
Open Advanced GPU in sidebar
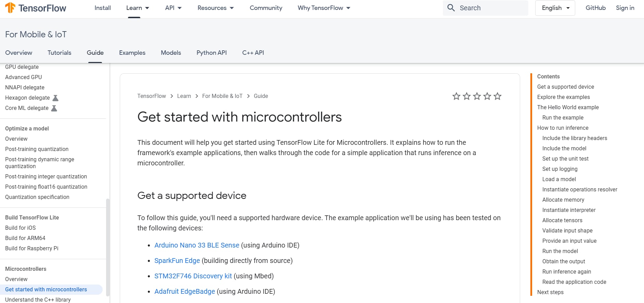pyautogui.click(x=24, y=77)
